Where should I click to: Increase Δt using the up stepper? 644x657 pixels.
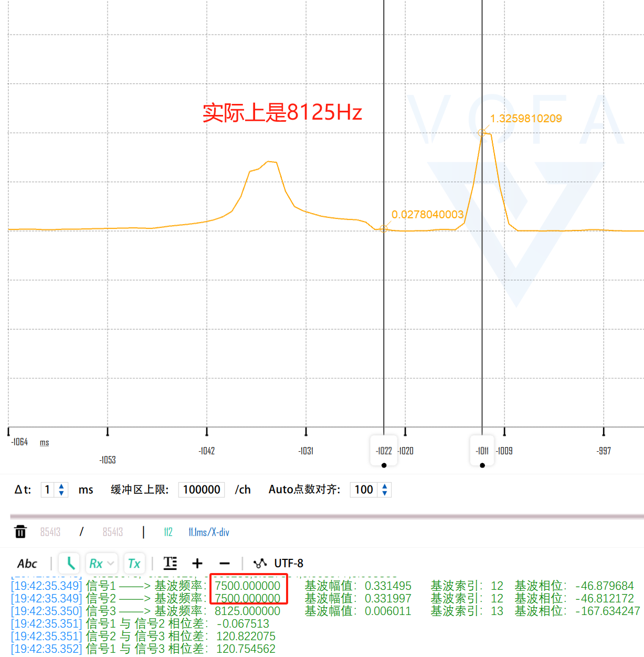[x=62, y=486]
